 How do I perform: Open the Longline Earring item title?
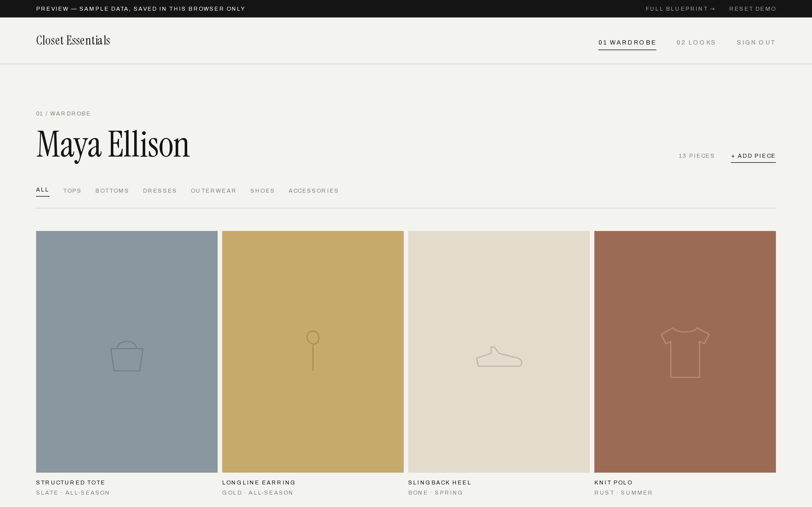point(259,482)
